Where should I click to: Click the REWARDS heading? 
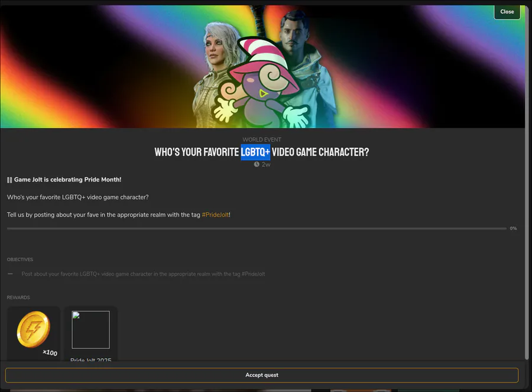[18, 297]
